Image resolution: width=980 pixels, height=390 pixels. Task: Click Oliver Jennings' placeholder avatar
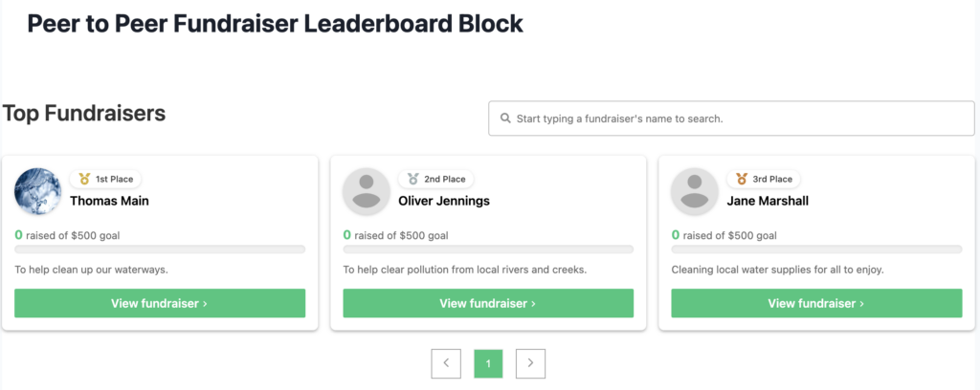[367, 191]
